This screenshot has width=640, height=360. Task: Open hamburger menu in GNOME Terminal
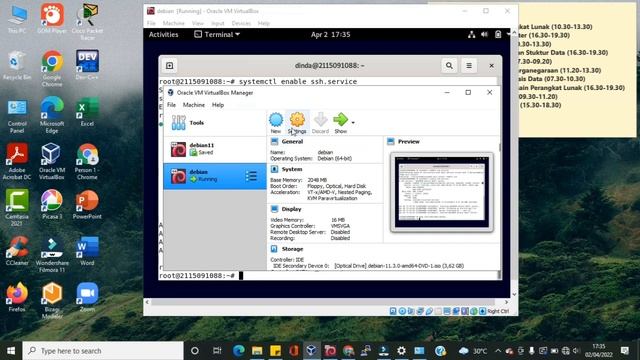pos(469,66)
